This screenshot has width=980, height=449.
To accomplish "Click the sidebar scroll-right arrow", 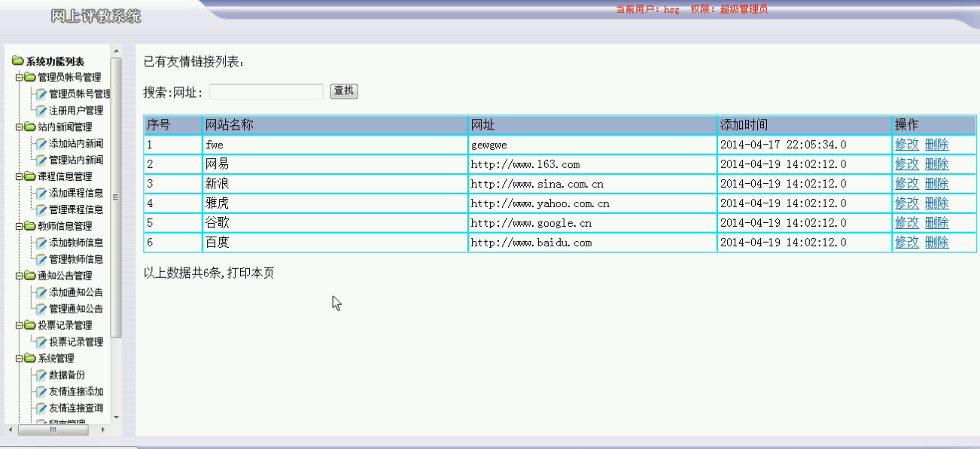I will 104,429.
